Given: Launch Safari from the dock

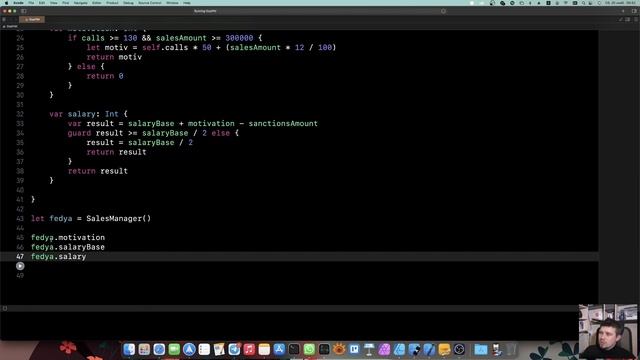Looking at the screenshot, I should point(159,349).
